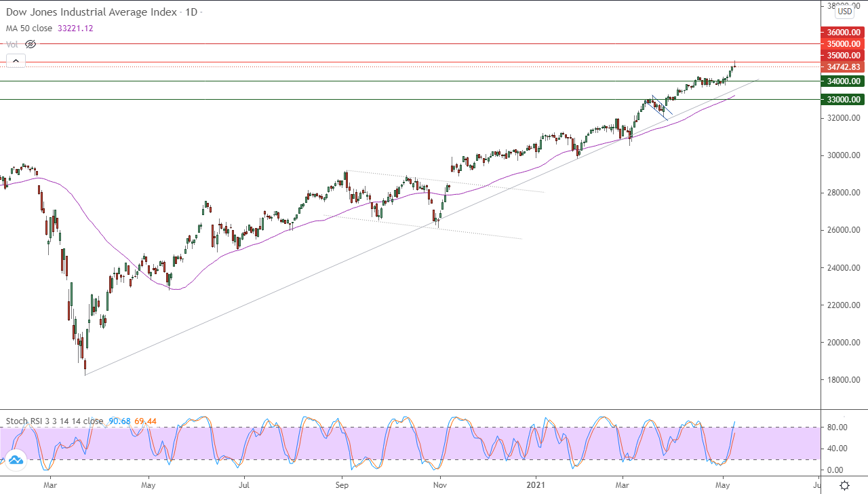Screen dimensions: 868x494
Task: Open chart settings via the gear icon
Action: click(844, 485)
